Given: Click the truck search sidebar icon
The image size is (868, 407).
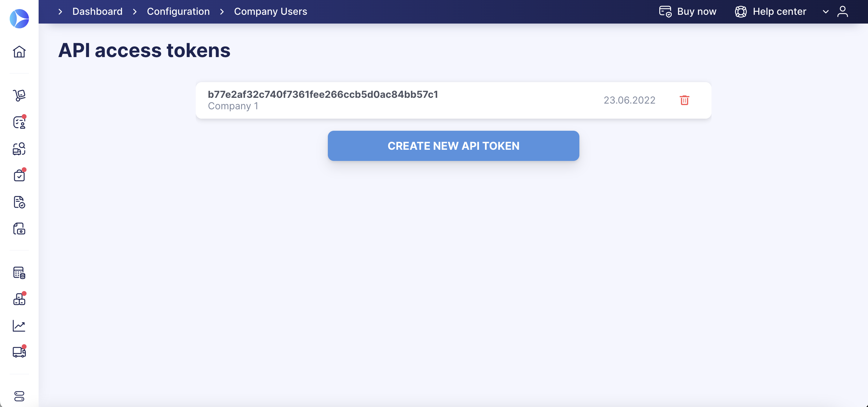Looking at the screenshot, I should pos(19,149).
